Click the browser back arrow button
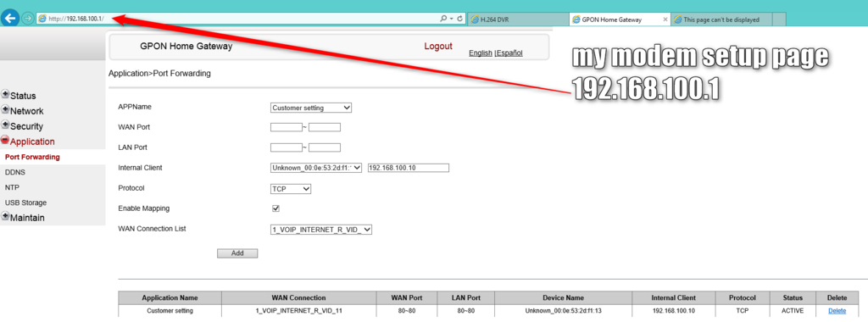This screenshot has width=868, height=322. click(10, 19)
